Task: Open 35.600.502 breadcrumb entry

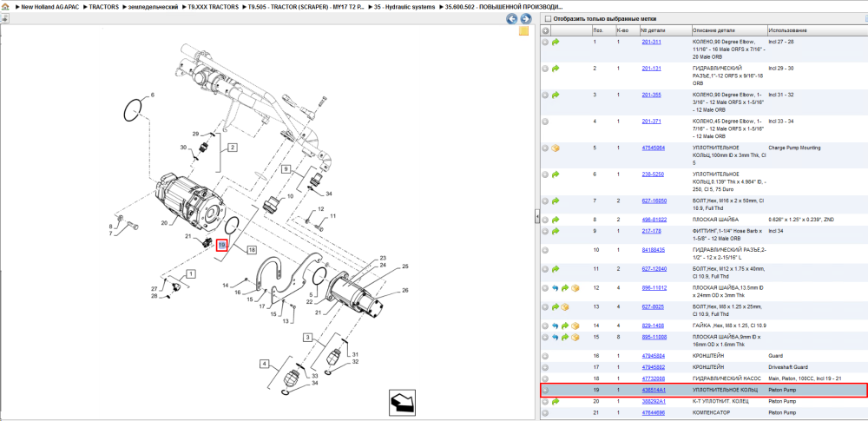Action: [x=503, y=7]
